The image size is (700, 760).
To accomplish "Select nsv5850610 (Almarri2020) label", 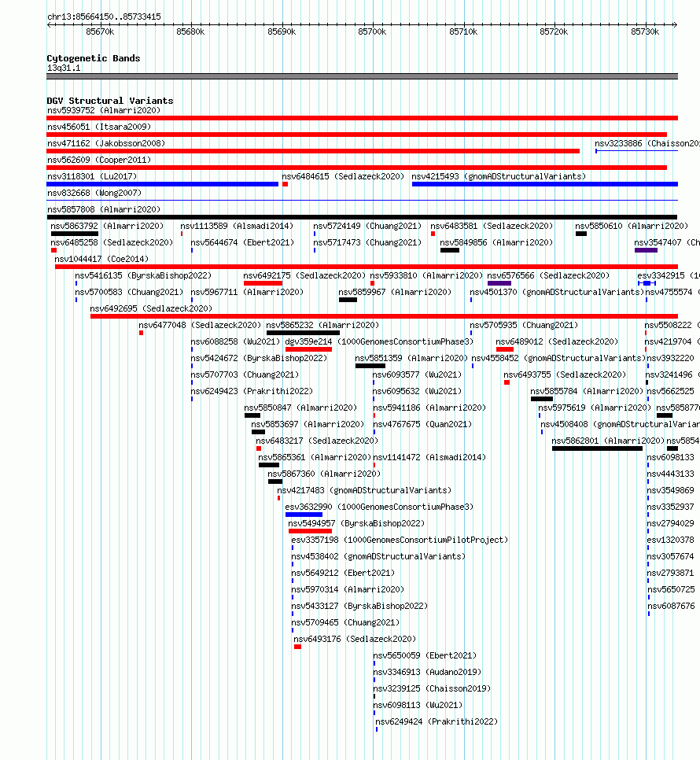I will (632, 226).
